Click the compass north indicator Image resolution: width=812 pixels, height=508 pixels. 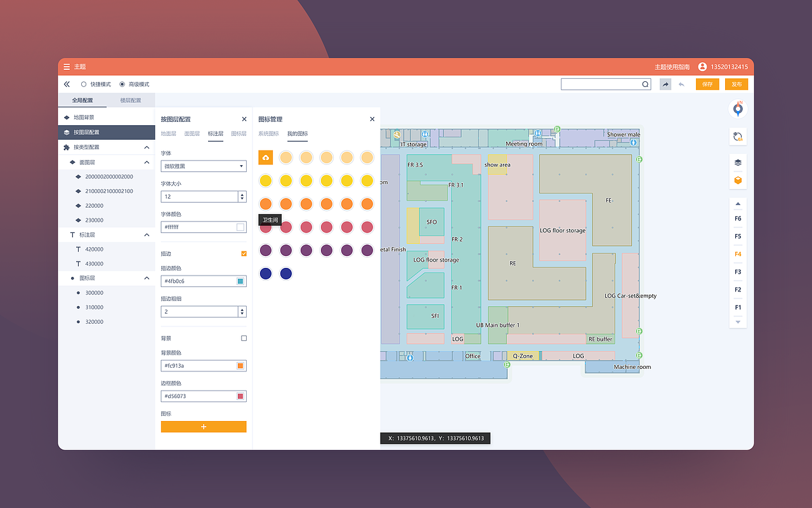tap(738, 109)
